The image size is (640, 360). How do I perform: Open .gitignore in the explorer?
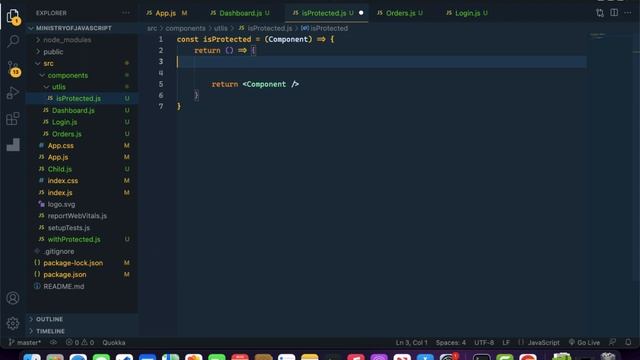tap(59, 251)
